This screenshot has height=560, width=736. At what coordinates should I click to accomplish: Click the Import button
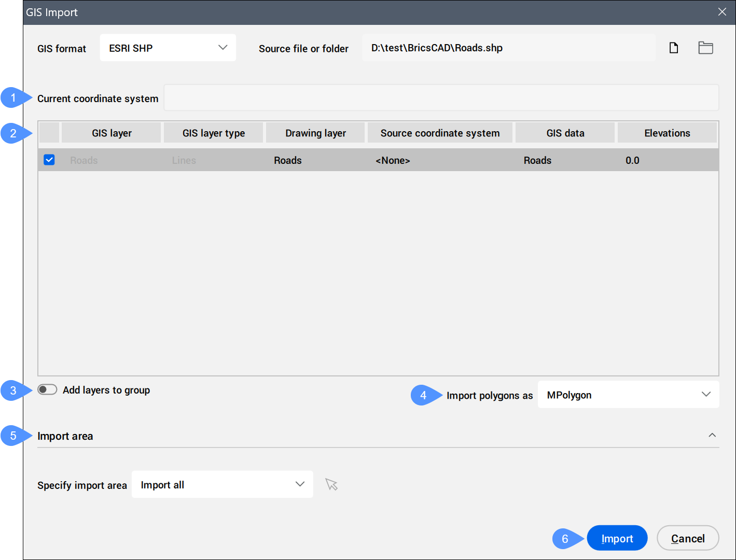(x=617, y=538)
